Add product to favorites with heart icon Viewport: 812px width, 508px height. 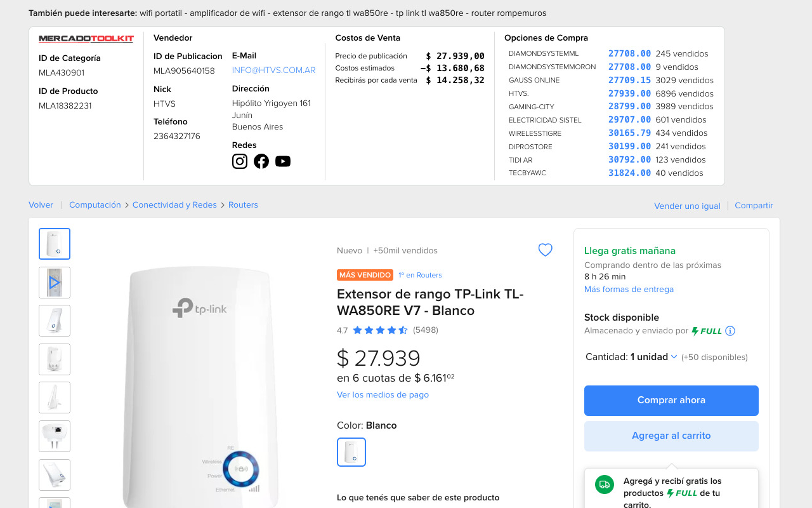coord(546,250)
